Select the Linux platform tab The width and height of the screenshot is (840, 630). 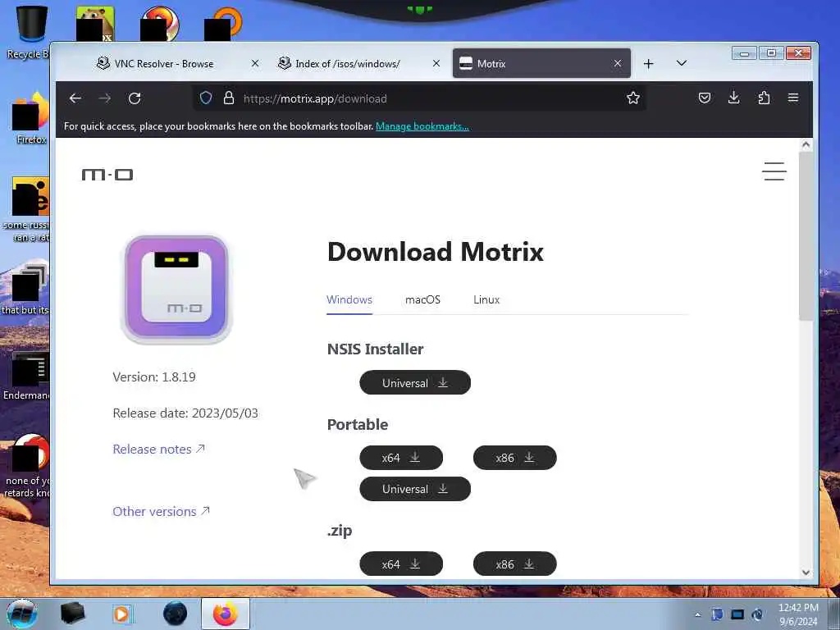tap(486, 300)
